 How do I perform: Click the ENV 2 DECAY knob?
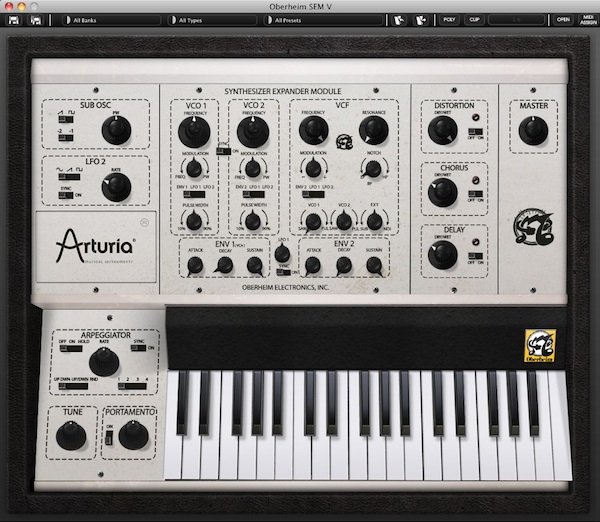click(x=344, y=265)
